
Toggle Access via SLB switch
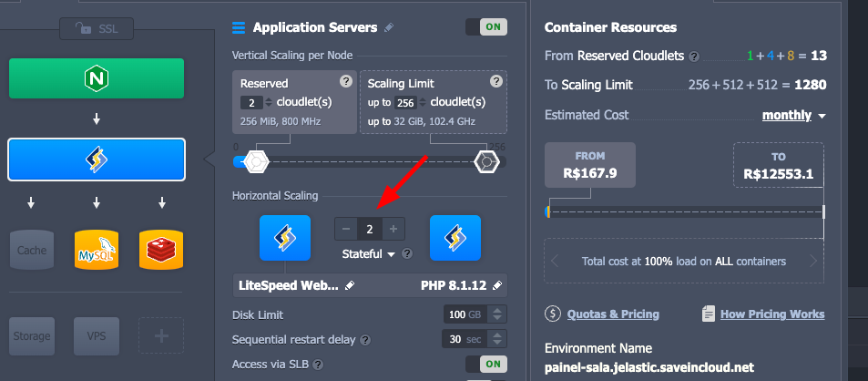pos(485,364)
